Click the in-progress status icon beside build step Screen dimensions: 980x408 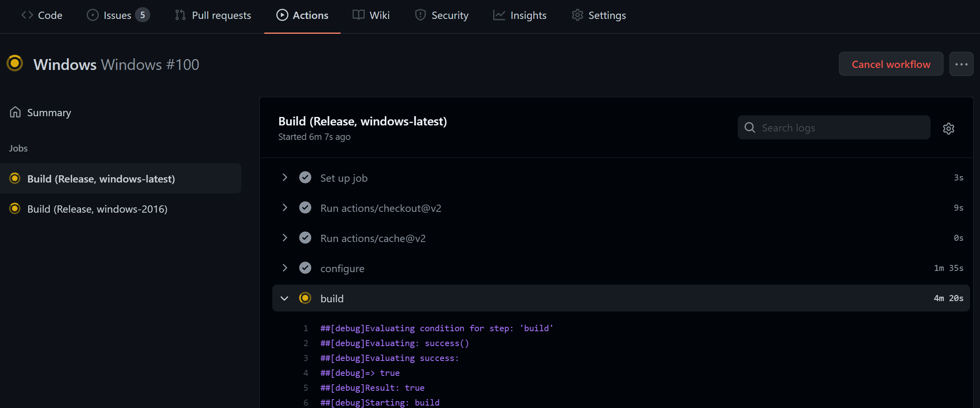pyautogui.click(x=305, y=298)
